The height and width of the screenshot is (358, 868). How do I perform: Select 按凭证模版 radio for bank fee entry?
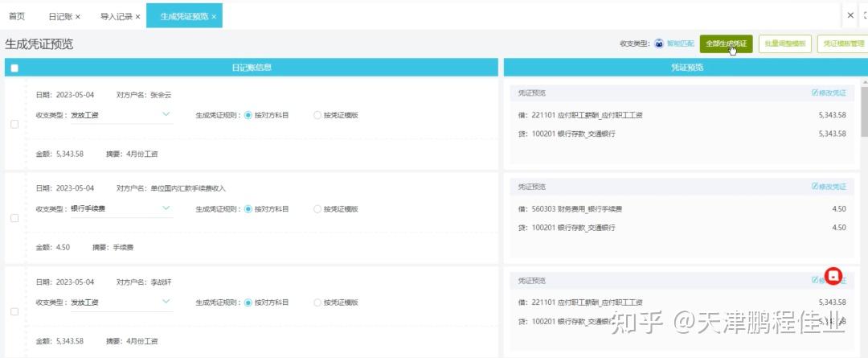(317, 209)
